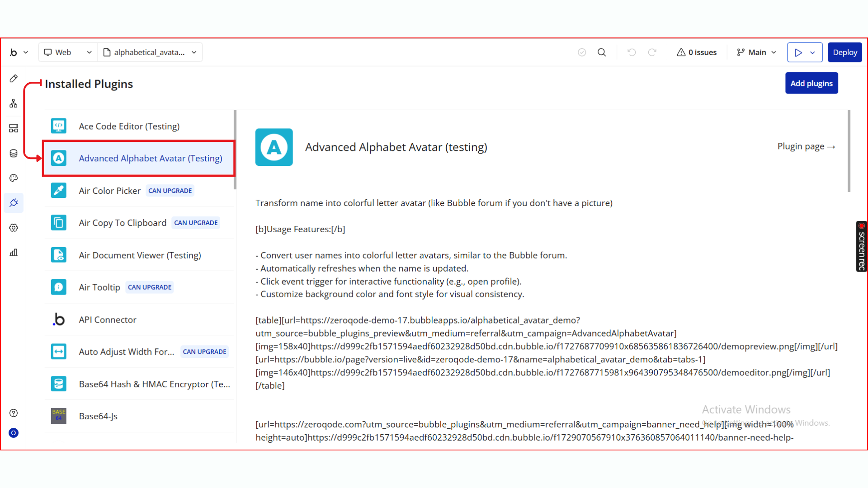Expand the Main branch dropdown
The width and height of the screenshot is (868, 488).
point(756,52)
